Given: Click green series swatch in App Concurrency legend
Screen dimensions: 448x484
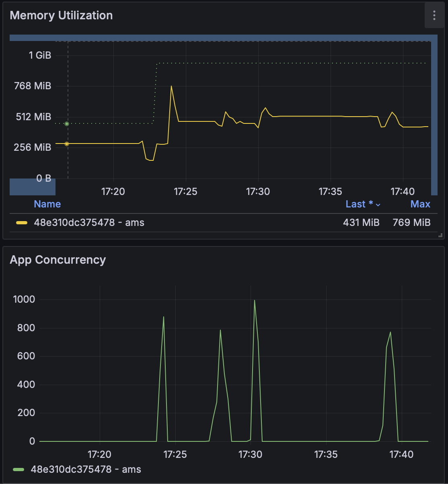Looking at the screenshot, I should 18,469.
